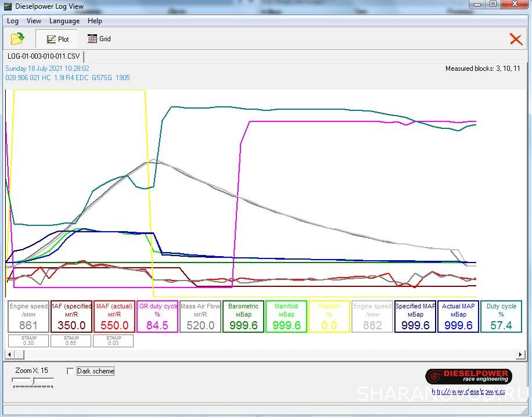Open the View menu
This screenshot has width=532, height=417.
click(34, 21)
